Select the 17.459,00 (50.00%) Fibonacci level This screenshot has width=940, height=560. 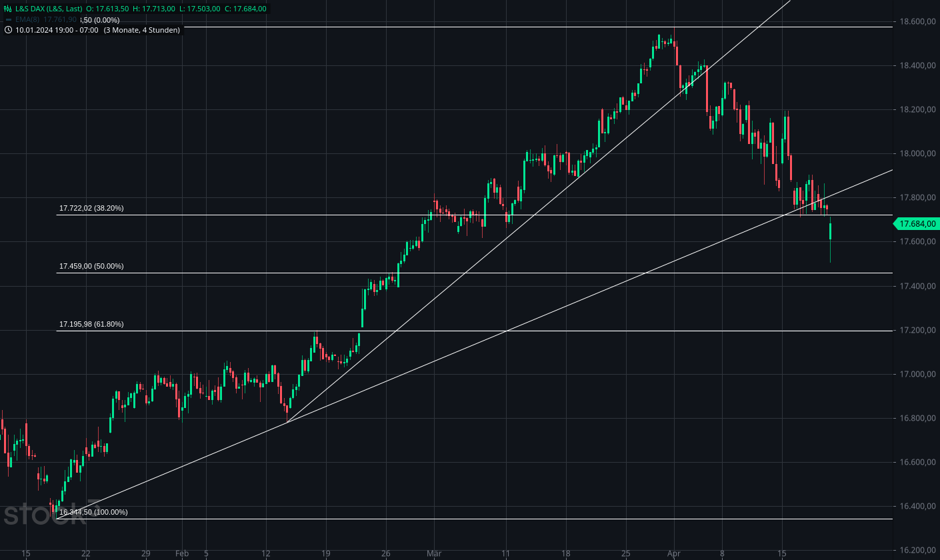[x=91, y=266]
